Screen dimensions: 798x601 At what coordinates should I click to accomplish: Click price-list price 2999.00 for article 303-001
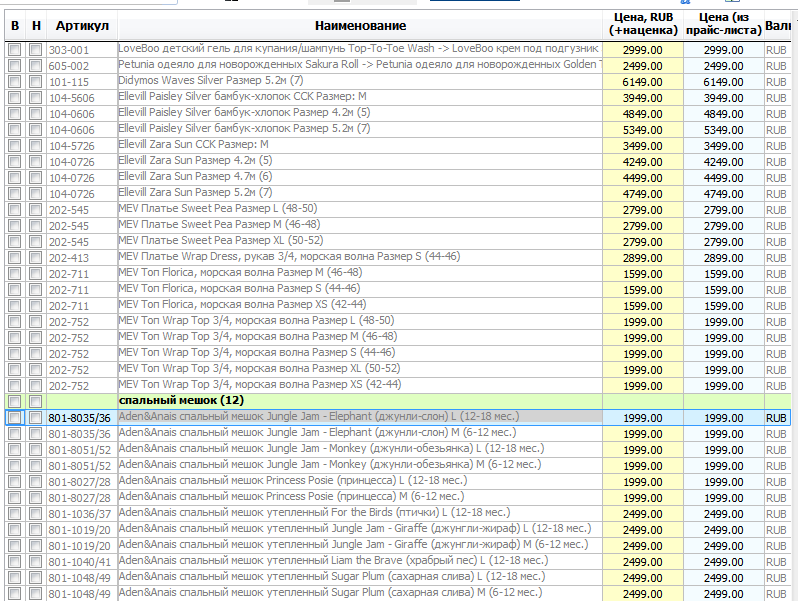tap(724, 50)
